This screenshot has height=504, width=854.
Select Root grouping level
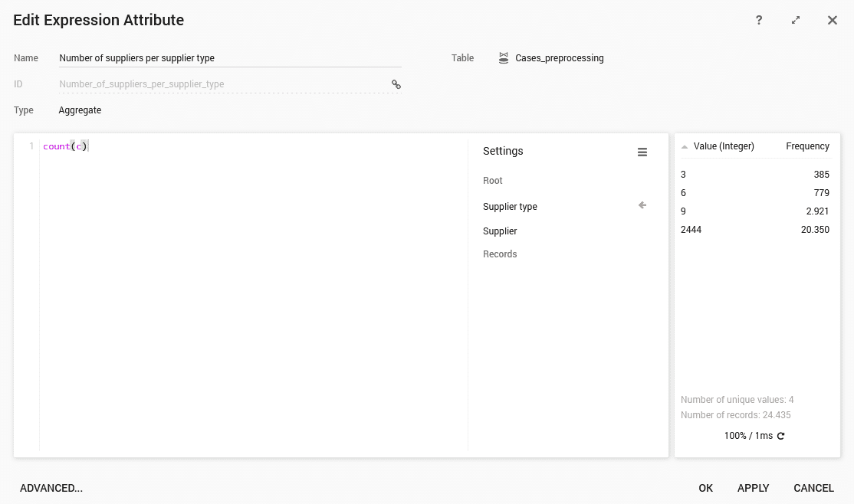tap(493, 181)
